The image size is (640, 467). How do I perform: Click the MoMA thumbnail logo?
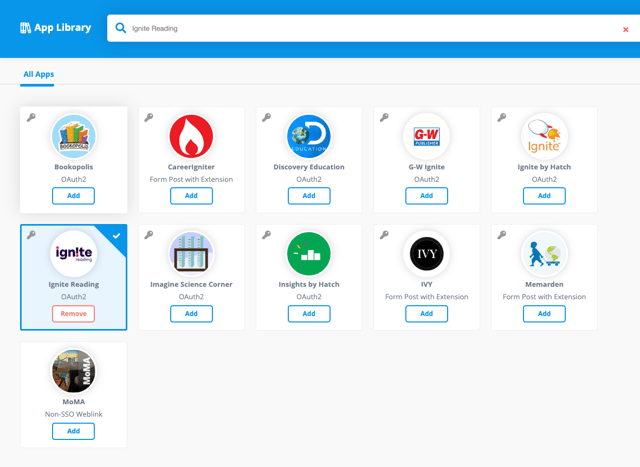pyautogui.click(x=73, y=371)
